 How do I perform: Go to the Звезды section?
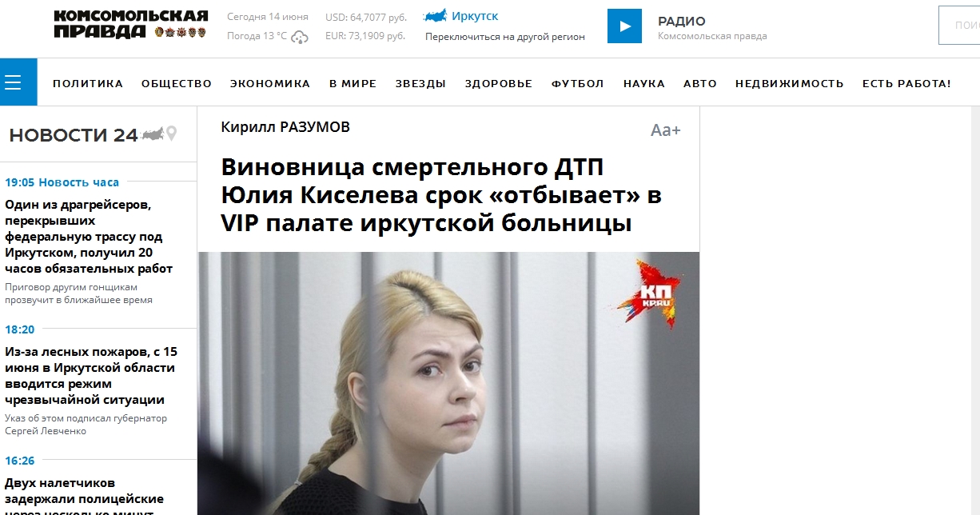420,83
